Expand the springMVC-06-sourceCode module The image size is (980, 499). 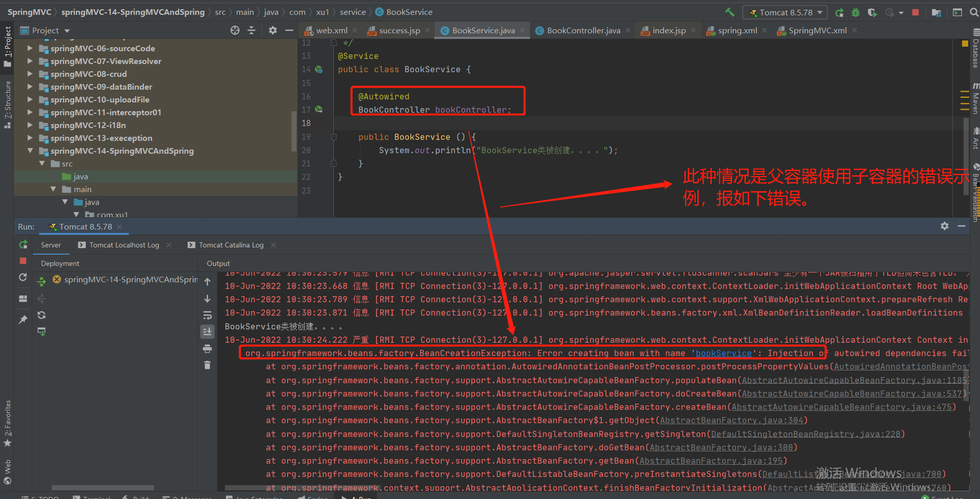click(x=30, y=48)
